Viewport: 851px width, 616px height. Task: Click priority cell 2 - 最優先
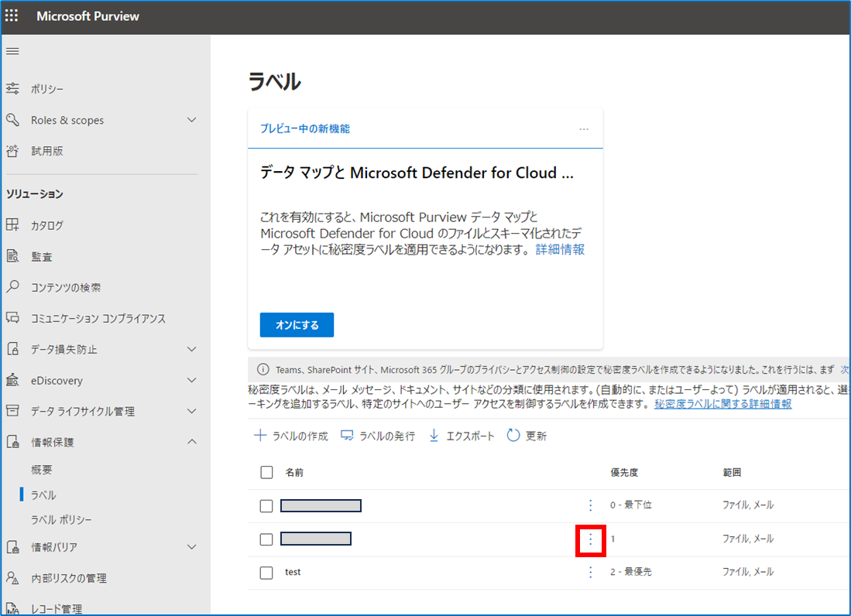point(630,572)
